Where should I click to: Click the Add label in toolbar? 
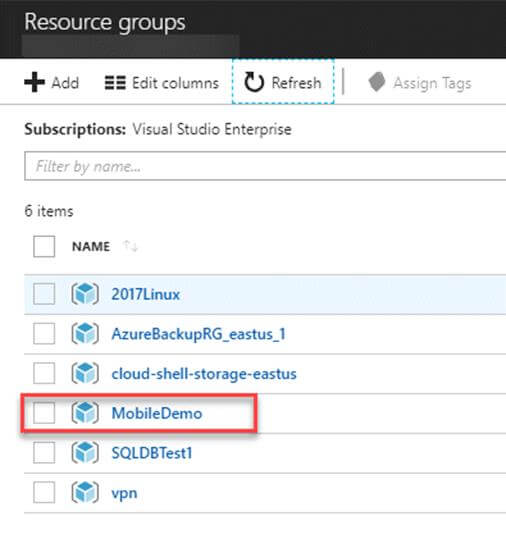click(x=65, y=83)
